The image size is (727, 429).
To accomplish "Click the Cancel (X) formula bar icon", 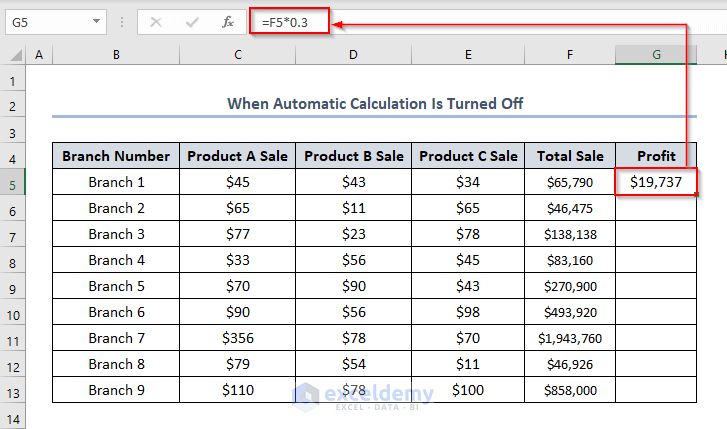I will (156, 22).
